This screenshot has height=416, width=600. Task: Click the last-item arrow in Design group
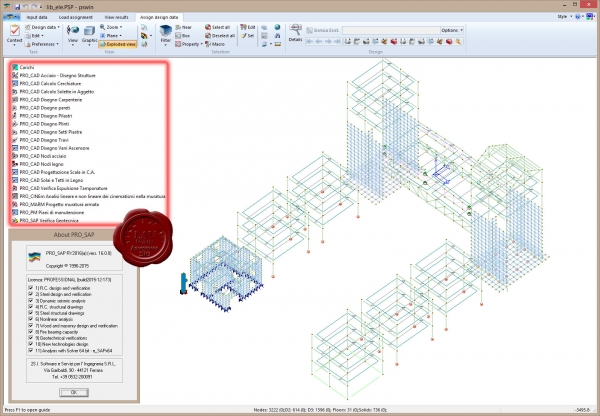337,42
